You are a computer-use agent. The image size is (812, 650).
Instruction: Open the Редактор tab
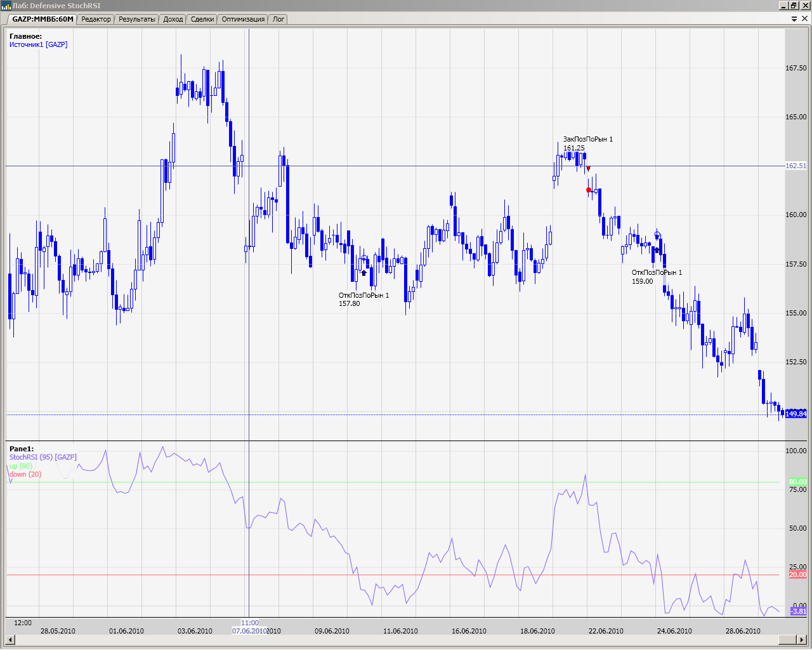tap(96, 19)
